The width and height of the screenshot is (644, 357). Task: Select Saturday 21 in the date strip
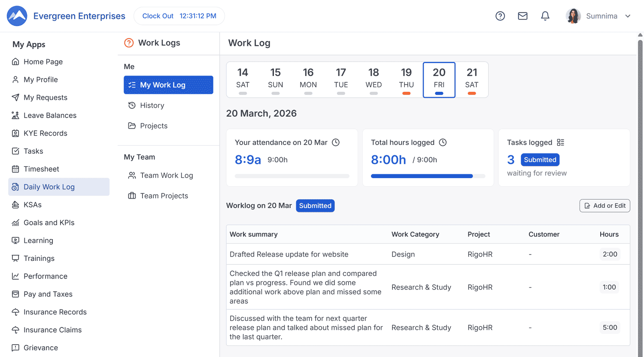pyautogui.click(x=471, y=80)
